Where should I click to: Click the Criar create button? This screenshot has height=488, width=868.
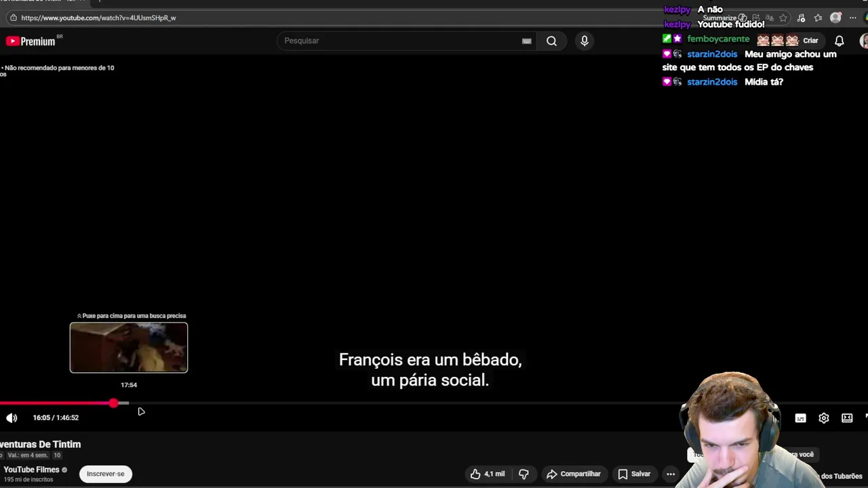(x=810, y=41)
